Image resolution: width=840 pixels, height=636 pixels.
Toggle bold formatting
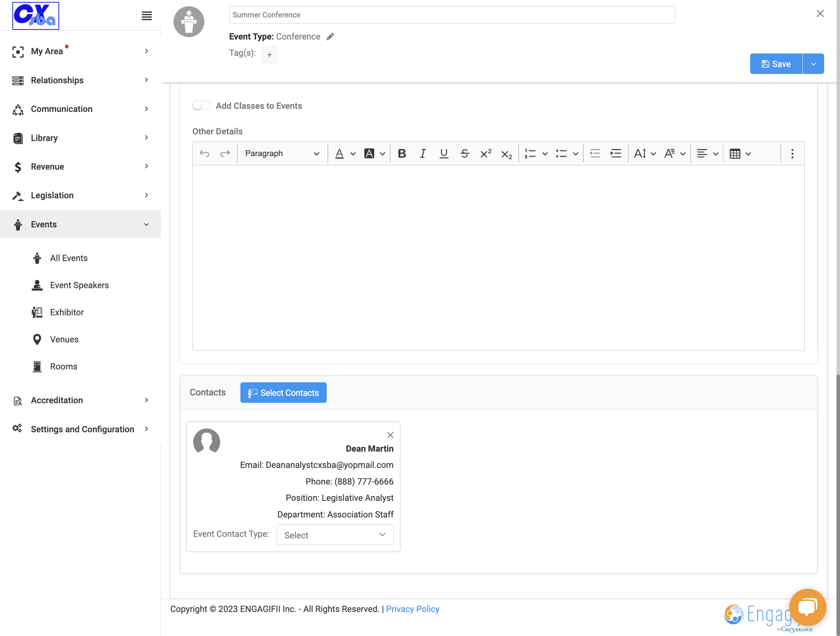pos(402,154)
